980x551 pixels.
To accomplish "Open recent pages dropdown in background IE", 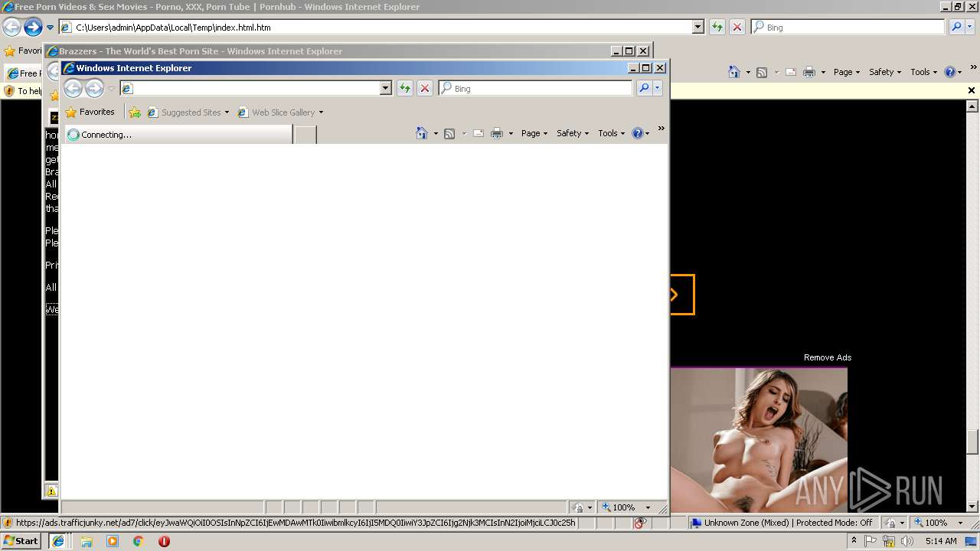I will 51,28.
